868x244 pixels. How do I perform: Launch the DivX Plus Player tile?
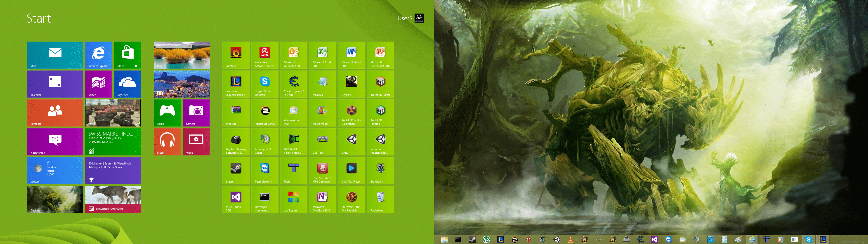click(x=352, y=171)
